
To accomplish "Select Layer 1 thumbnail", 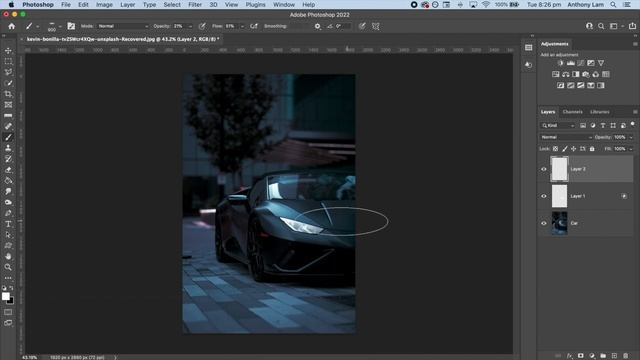I will (559, 196).
